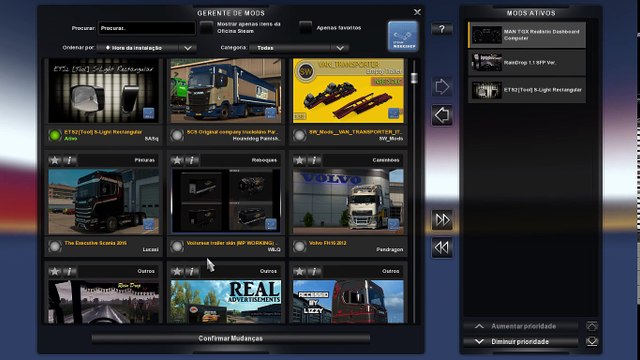The image size is (640, 360).
Task: Select the Volvo FH16 dealership thumbnail
Action: click(348, 202)
